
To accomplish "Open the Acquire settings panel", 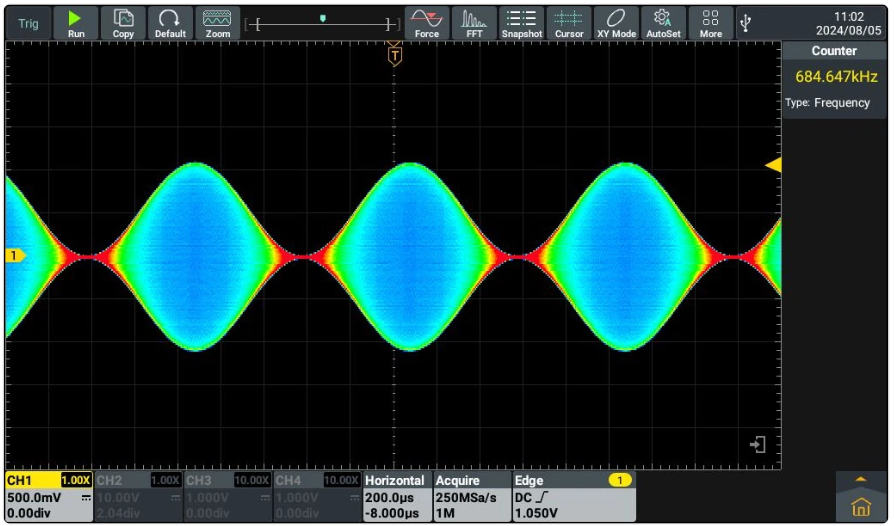I will point(469,497).
